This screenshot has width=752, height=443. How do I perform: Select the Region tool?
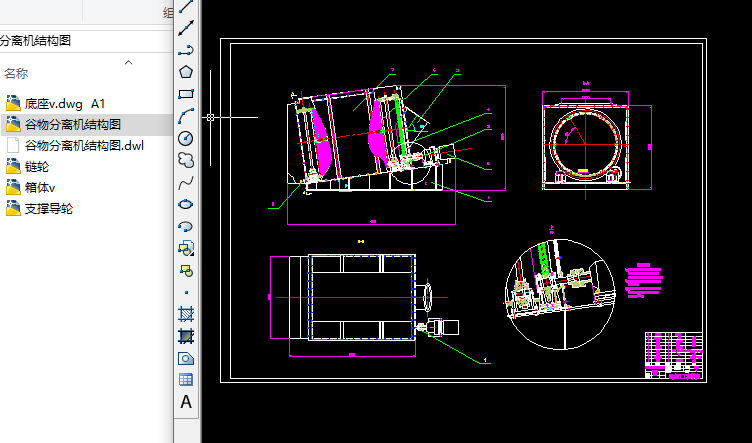(186, 358)
